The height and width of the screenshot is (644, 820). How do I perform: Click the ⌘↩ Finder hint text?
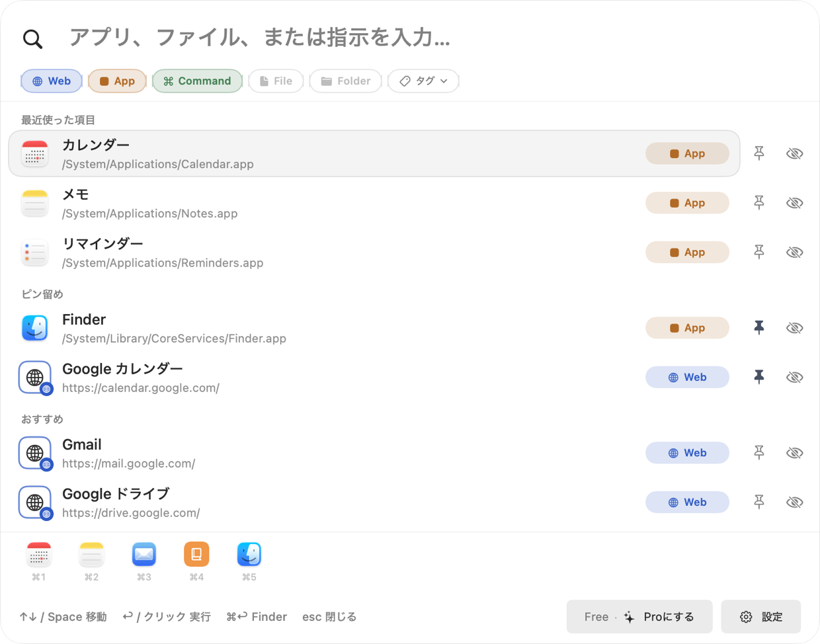tap(257, 617)
